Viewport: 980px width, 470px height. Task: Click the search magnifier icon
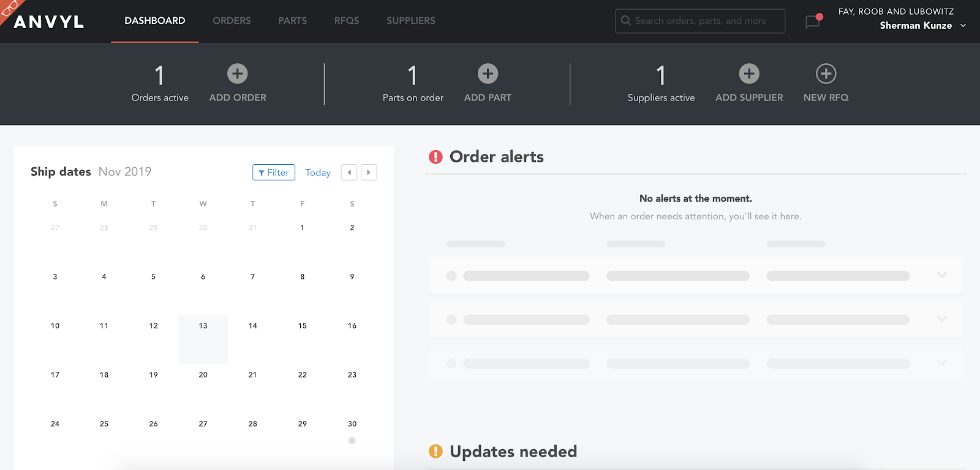point(626,21)
